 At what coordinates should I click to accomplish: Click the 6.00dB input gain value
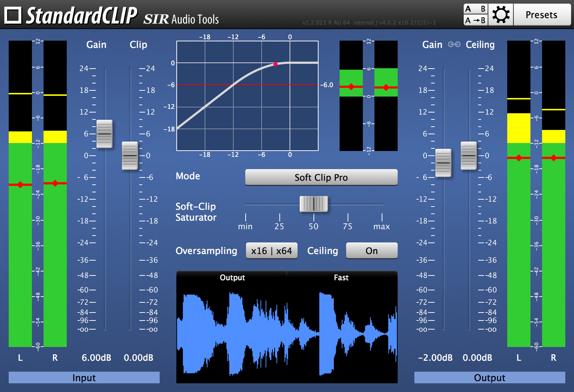tap(97, 358)
